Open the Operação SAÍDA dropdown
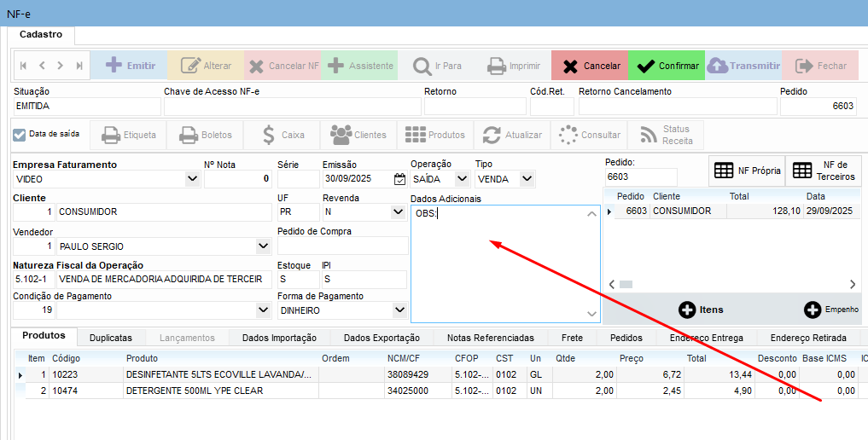868x440 pixels. pyautogui.click(x=462, y=179)
